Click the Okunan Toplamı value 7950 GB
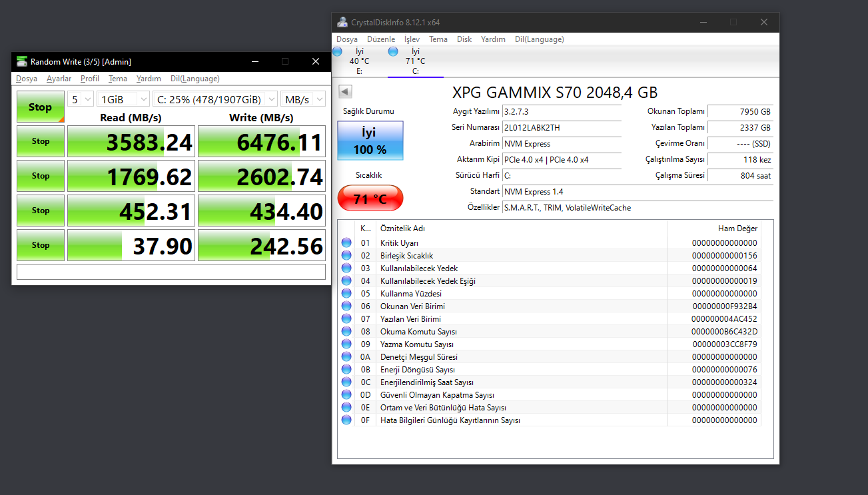The height and width of the screenshot is (495, 868). pyautogui.click(x=740, y=112)
